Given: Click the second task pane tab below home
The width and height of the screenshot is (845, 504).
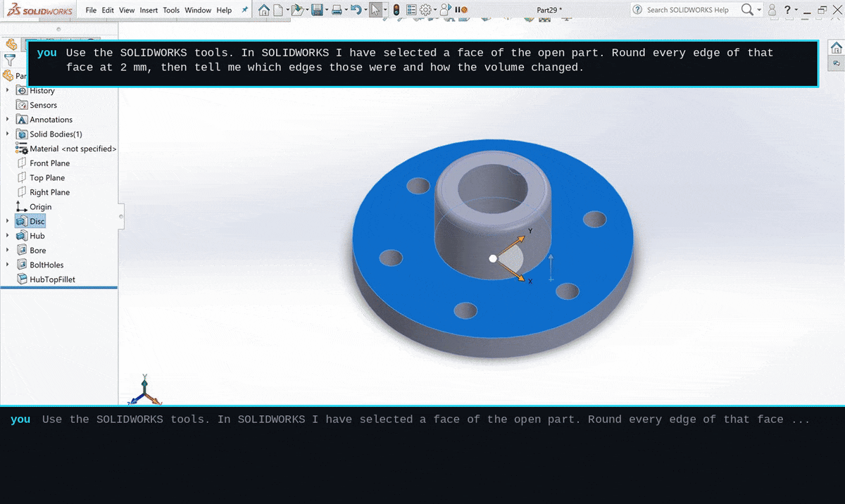Looking at the screenshot, I should (x=837, y=63).
